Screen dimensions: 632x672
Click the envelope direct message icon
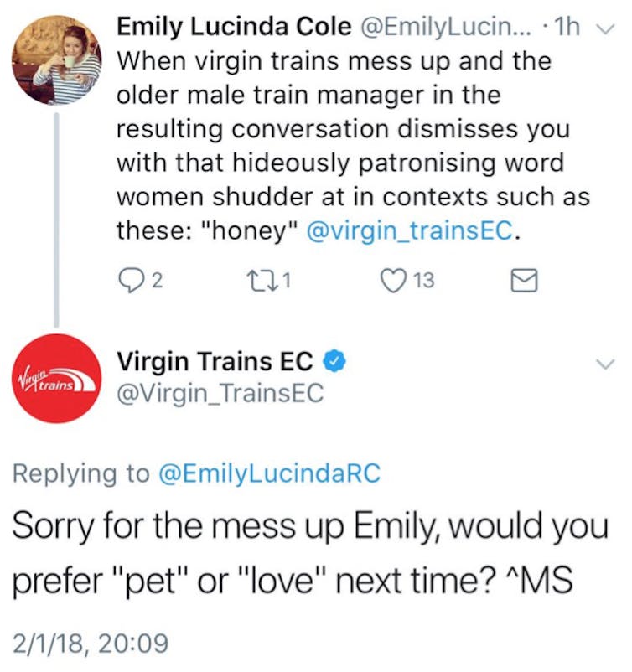[523, 281]
